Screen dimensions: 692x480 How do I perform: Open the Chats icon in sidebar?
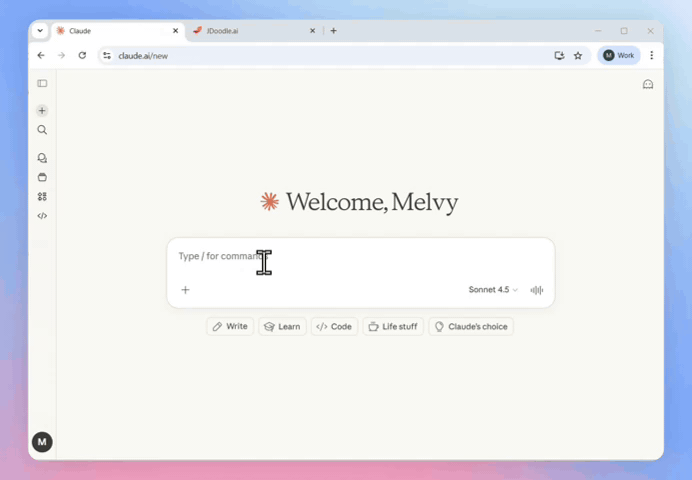(42, 158)
